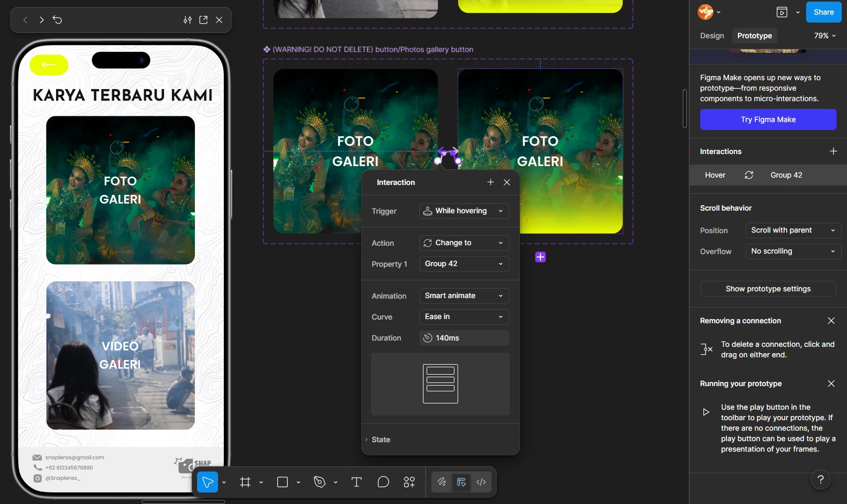Open Property 1 Group 42 dropdown
The width and height of the screenshot is (847, 504).
click(464, 264)
